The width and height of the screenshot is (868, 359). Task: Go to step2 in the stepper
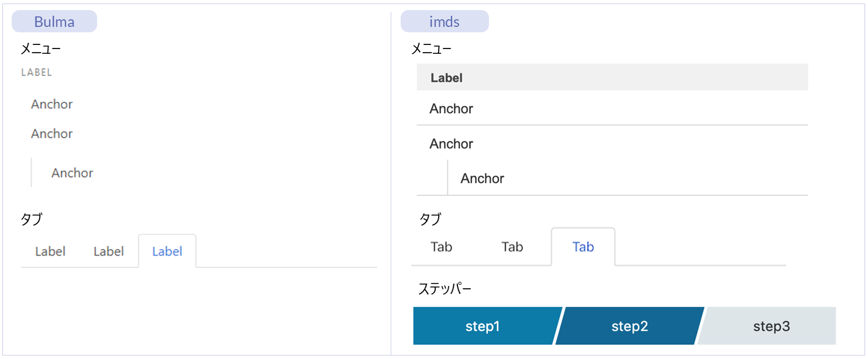click(x=630, y=326)
